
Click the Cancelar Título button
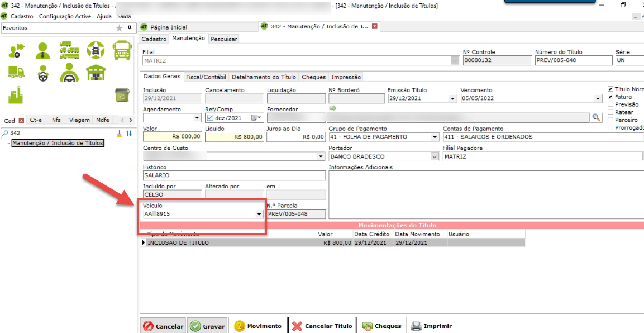tap(322, 326)
